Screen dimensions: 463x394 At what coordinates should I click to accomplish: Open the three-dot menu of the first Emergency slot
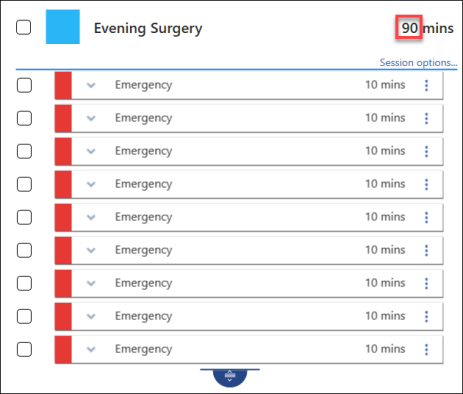(426, 85)
